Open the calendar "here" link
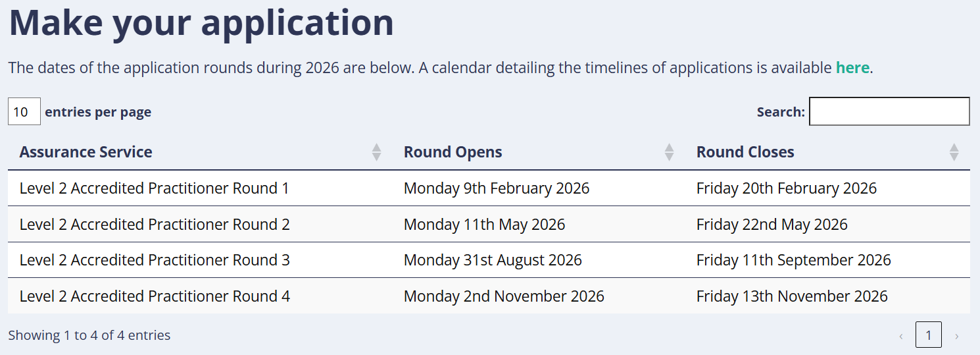Screen dimensions: 980x355 point(852,67)
